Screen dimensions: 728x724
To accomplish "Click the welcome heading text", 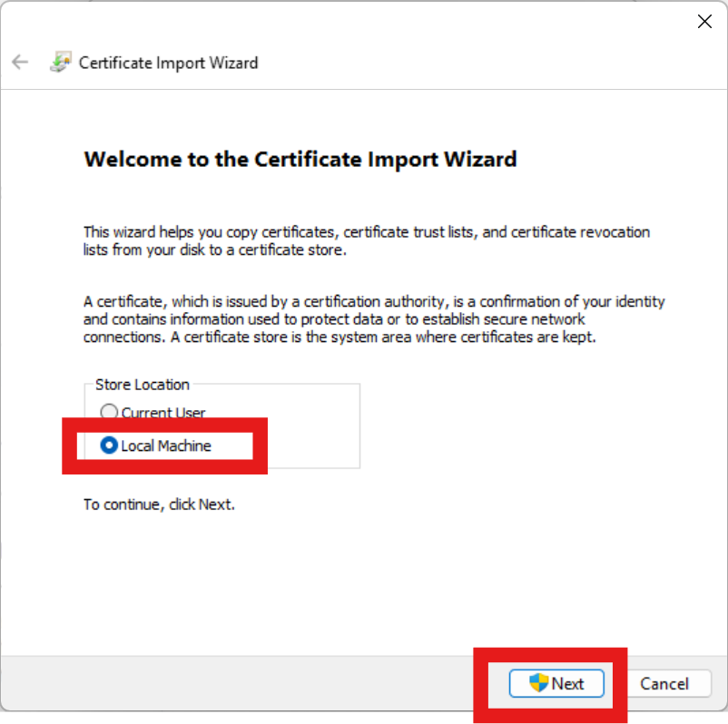I will [x=300, y=159].
